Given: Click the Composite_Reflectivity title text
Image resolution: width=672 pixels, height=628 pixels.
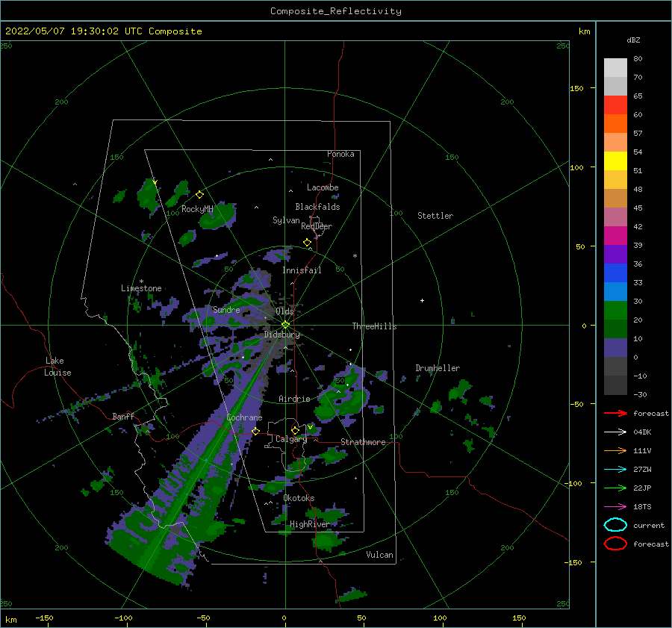Looking at the screenshot, I should point(335,11).
